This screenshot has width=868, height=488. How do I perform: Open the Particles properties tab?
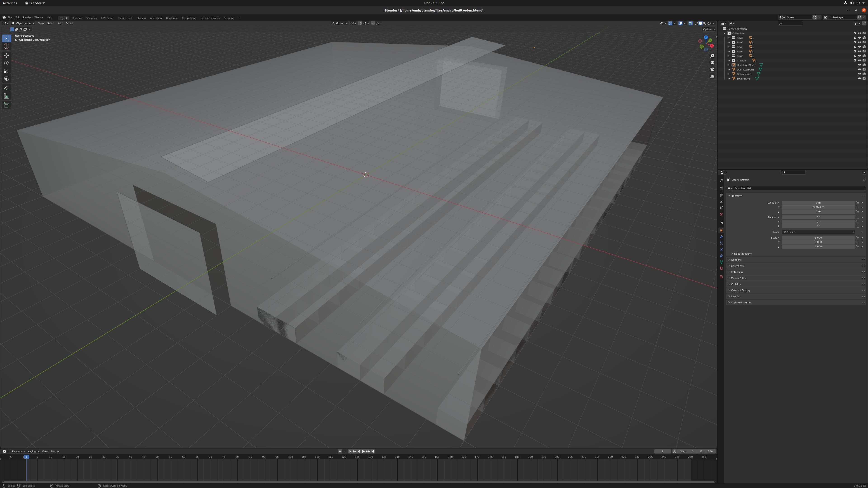click(x=721, y=243)
